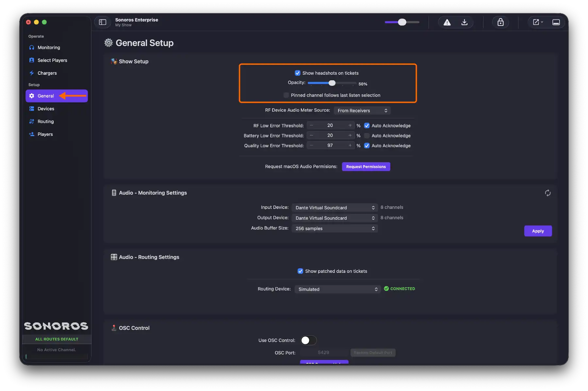This screenshot has width=588, height=391.
Task: Open the Routing setup page
Action: coord(57,121)
